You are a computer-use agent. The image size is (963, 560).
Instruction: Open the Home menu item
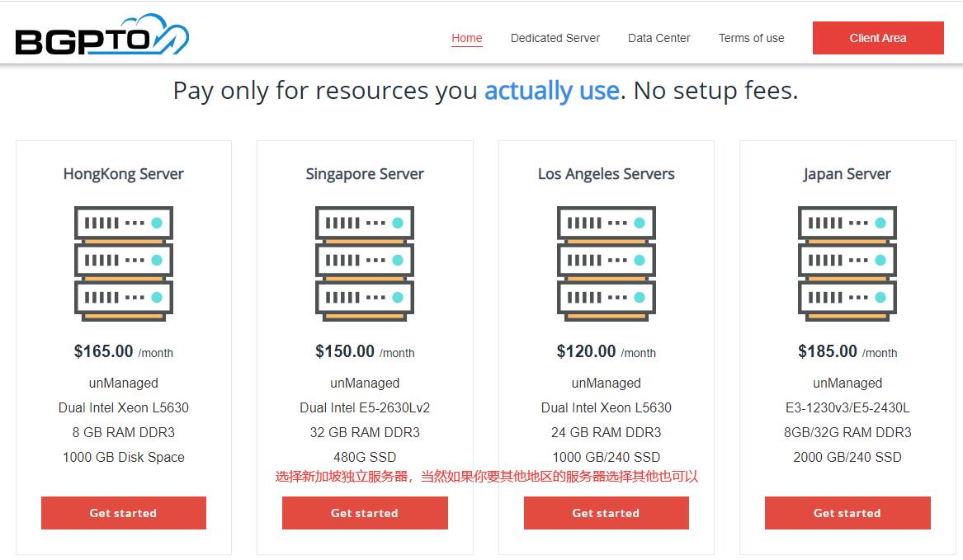pos(467,38)
